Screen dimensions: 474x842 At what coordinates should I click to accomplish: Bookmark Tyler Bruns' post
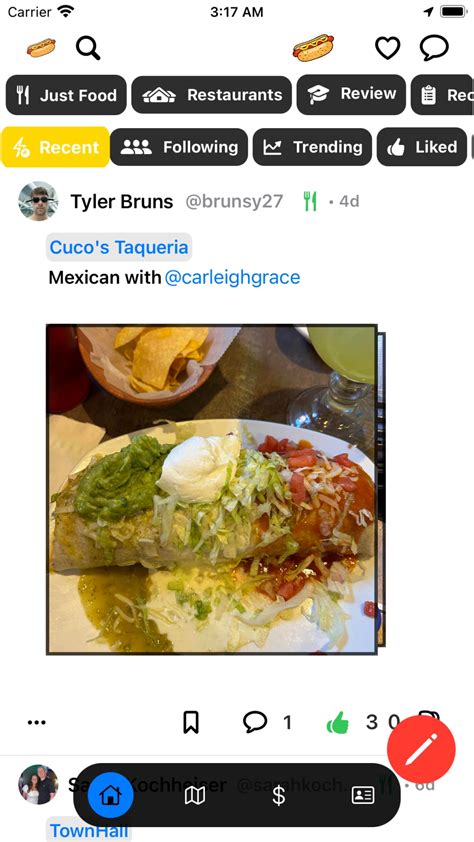pyautogui.click(x=191, y=722)
